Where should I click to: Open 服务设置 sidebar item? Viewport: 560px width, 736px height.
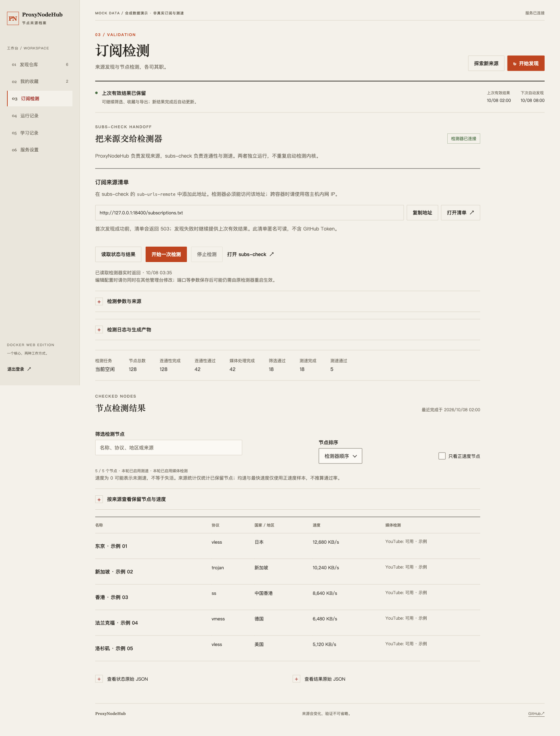(40, 150)
